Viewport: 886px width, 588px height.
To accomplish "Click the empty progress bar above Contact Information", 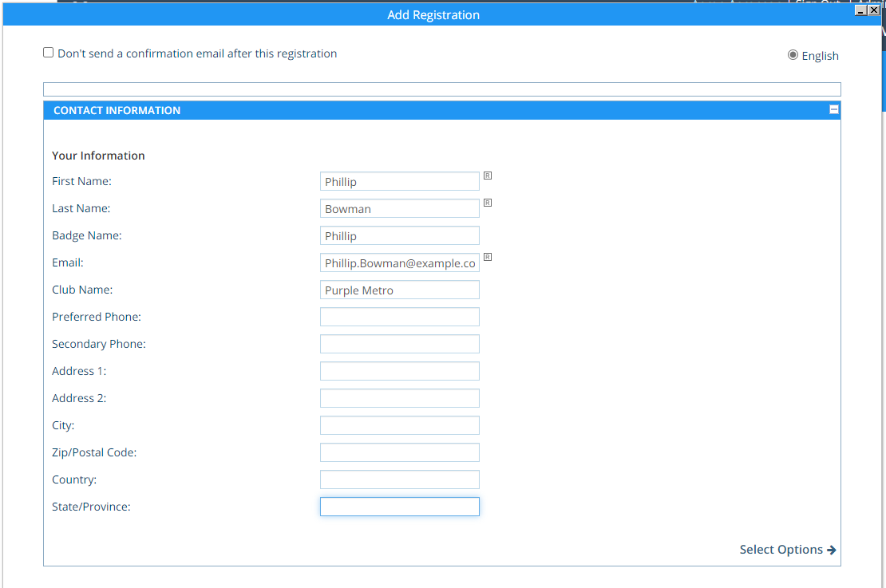I will [x=441, y=89].
